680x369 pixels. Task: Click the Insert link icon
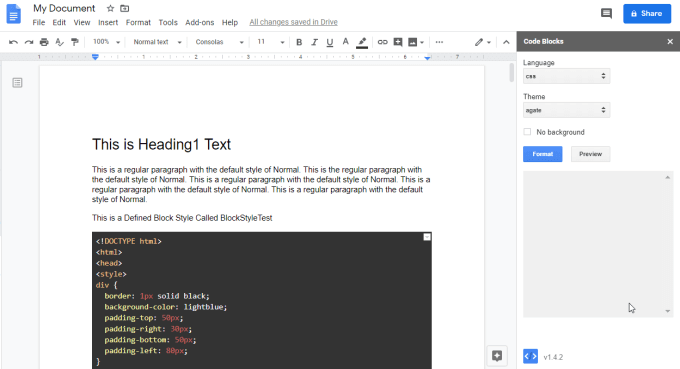(x=382, y=42)
